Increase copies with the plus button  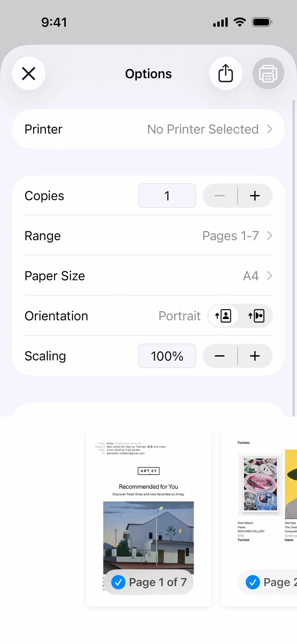[255, 196]
